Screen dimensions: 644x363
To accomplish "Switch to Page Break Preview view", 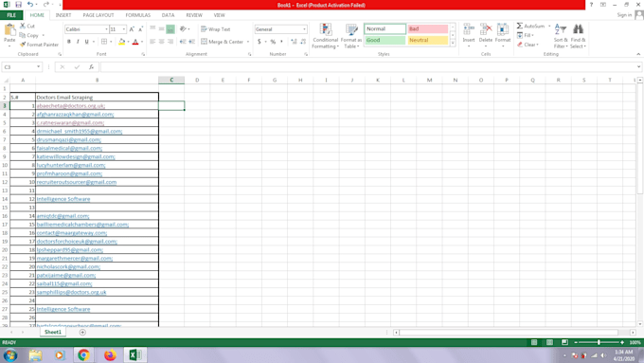I will [564, 342].
